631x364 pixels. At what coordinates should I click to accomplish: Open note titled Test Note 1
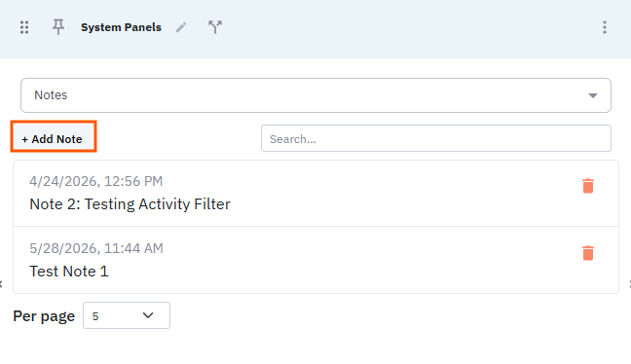[69, 272]
